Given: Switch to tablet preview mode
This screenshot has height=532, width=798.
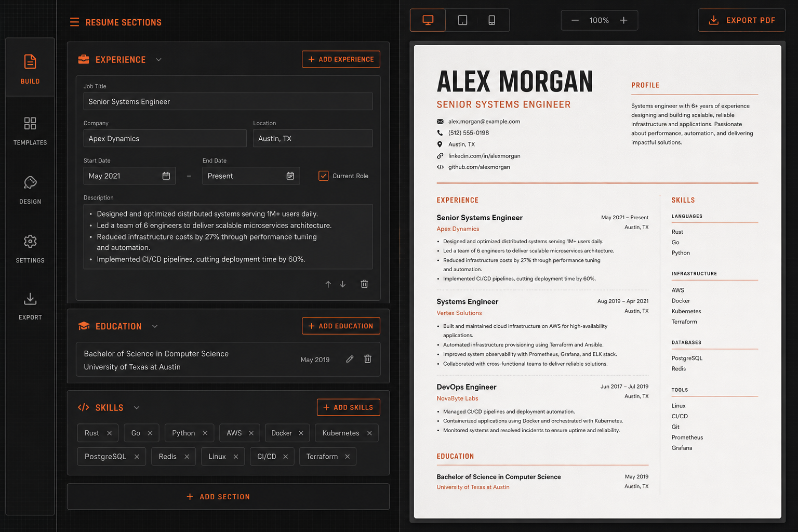Looking at the screenshot, I should [x=462, y=20].
